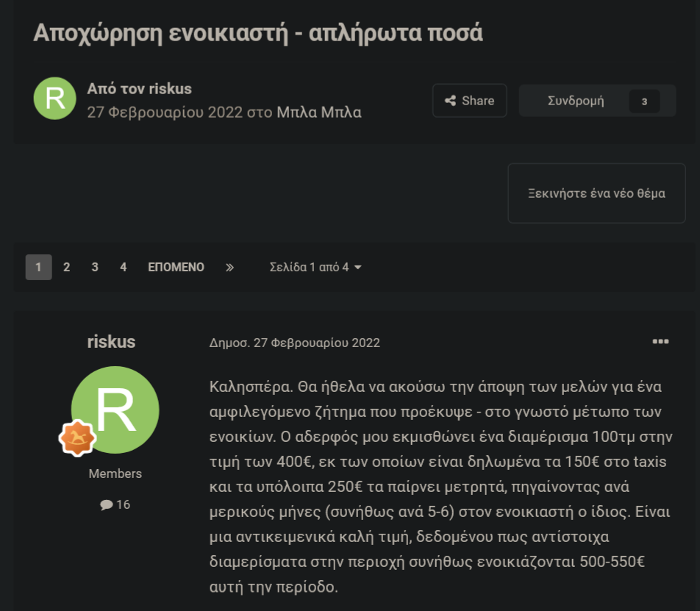Jump to last page with double chevron icon
This screenshot has width=700, height=611.
click(x=229, y=268)
